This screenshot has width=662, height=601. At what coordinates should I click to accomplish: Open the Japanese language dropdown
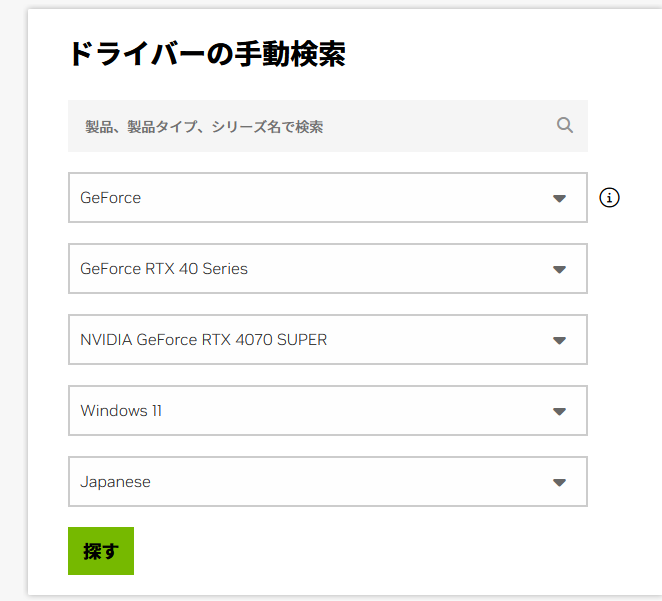click(328, 482)
